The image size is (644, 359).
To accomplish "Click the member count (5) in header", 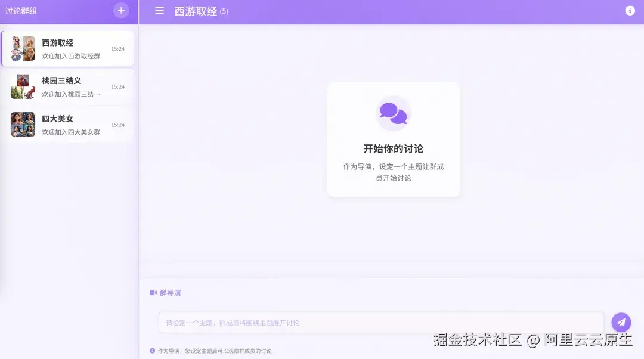I will tap(224, 11).
